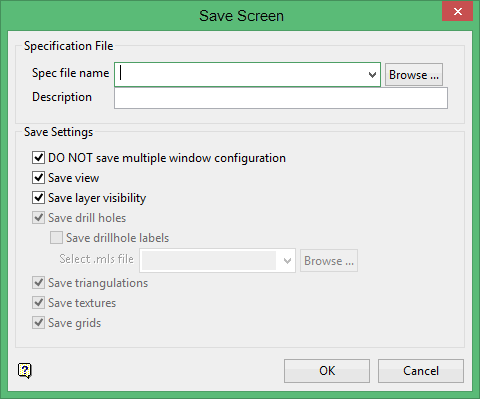Click into the Description input field
The image size is (480, 399).
tap(281, 98)
